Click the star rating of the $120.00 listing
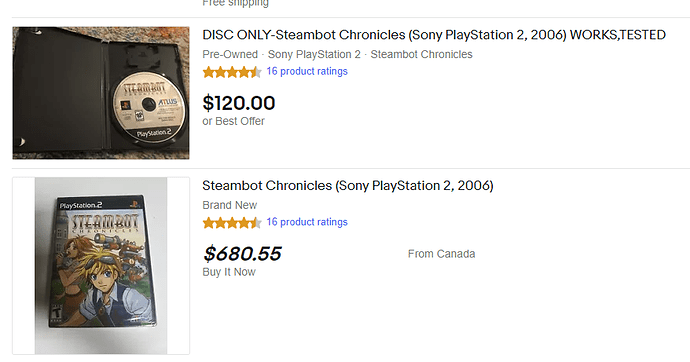The image size is (690, 362). 232,72
